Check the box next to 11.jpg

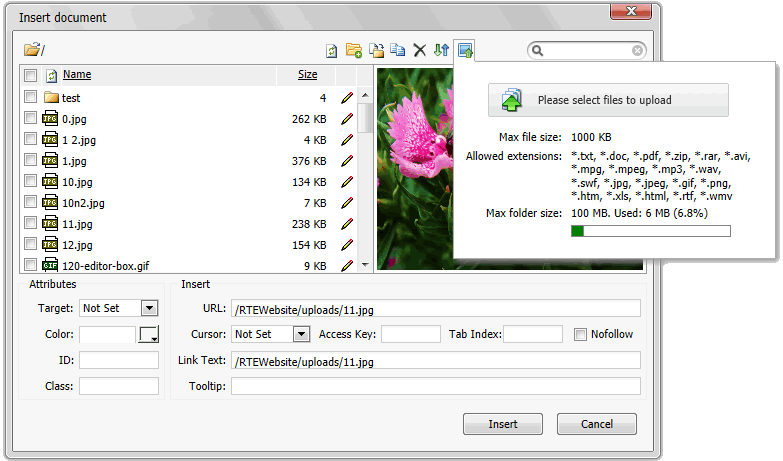click(30, 223)
